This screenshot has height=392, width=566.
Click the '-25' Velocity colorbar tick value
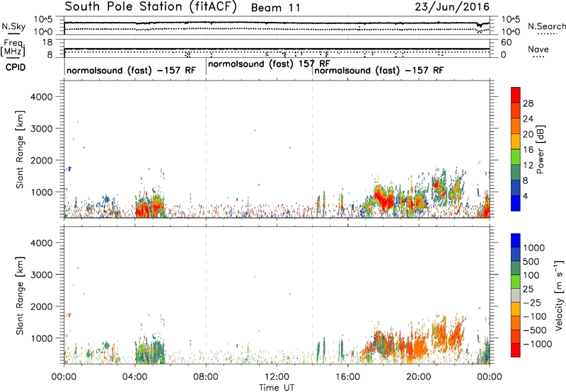click(532, 303)
